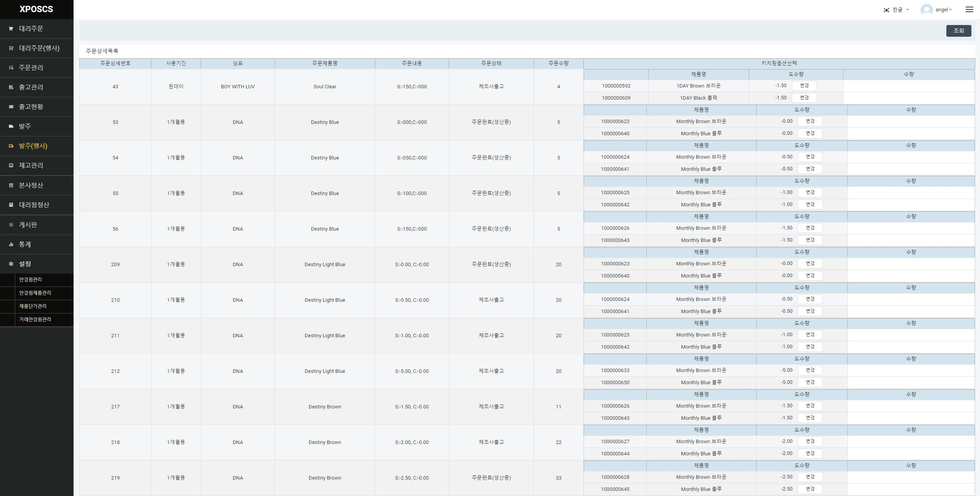Screen dimensions: 980x496
Task: Click the gear icon beside 설정
Action: 11,264
